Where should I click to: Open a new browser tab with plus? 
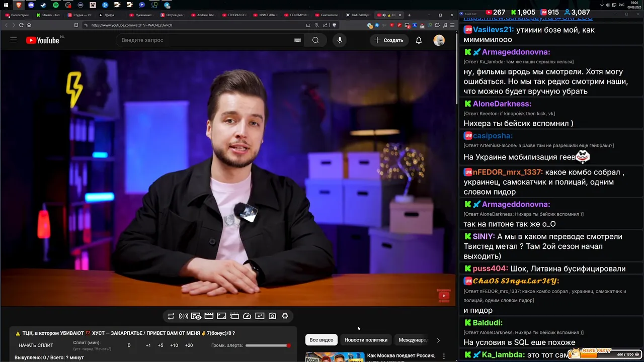tap(409, 15)
